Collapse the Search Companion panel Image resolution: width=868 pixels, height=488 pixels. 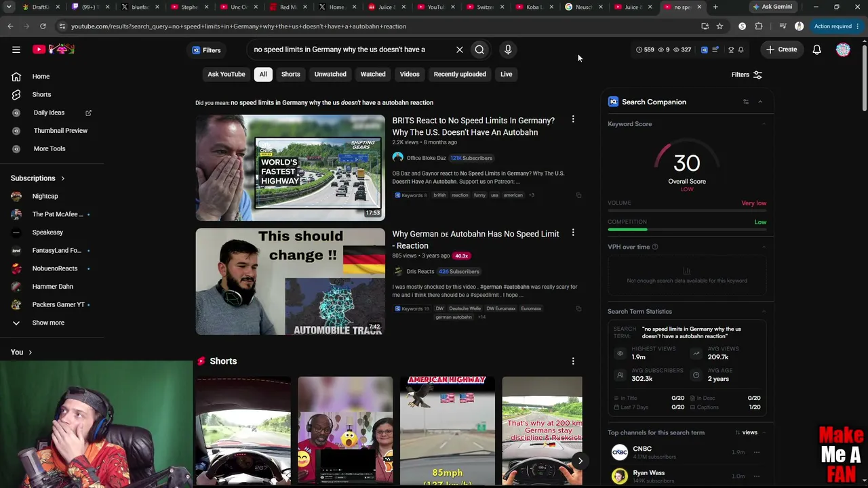coord(760,102)
